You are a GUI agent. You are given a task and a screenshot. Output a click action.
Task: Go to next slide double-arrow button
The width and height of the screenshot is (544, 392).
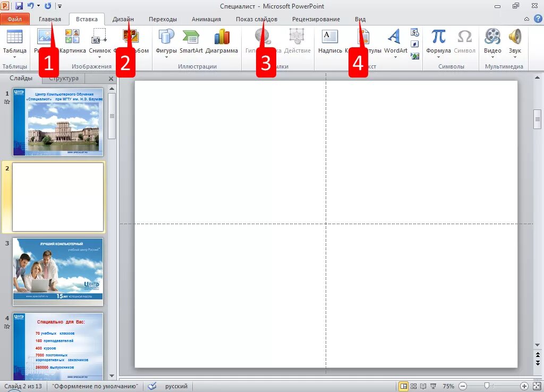click(x=538, y=362)
